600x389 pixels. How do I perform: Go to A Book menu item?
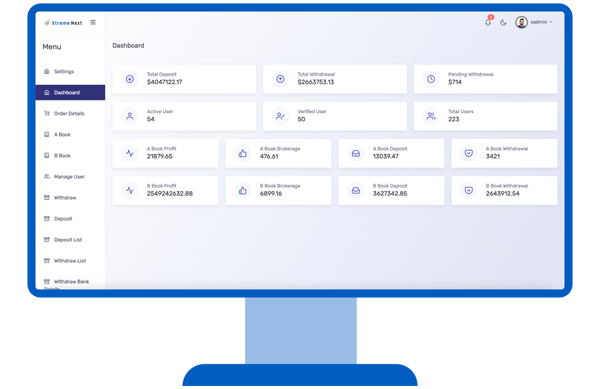(x=70, y=135)
